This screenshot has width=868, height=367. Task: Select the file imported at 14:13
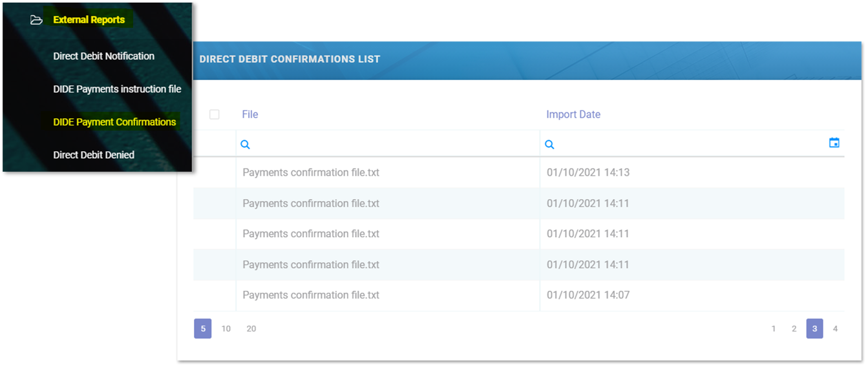(x=311, y=173)
